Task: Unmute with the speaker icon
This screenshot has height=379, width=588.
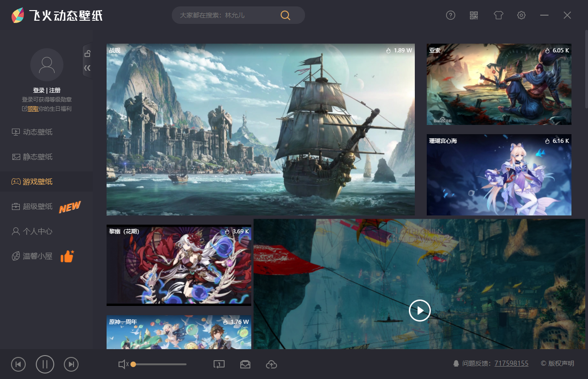Action: tap(123, 364)
